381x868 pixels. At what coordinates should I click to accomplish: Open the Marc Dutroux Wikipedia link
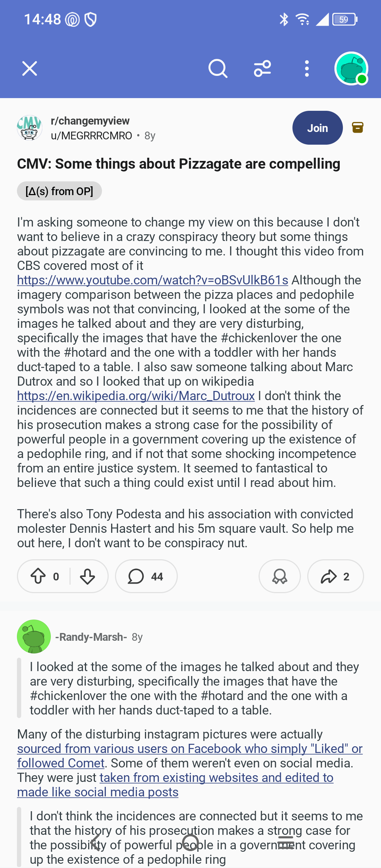pos(136,396)
